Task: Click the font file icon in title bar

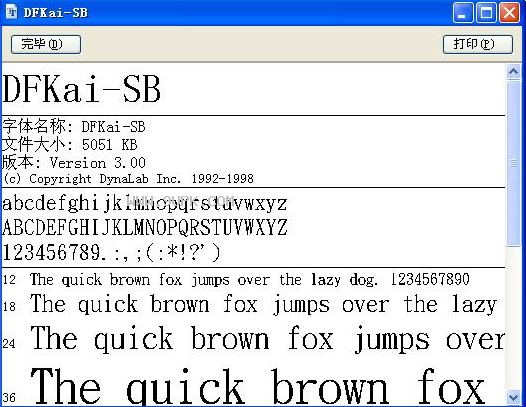Action: (11, 12)
